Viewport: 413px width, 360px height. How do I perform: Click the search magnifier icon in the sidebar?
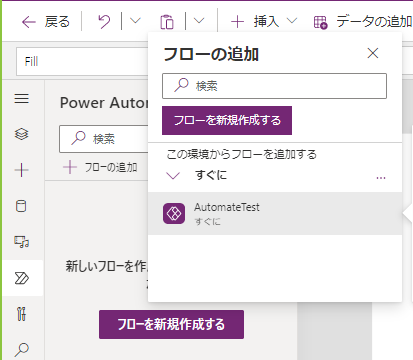click(x=22, y=350)
